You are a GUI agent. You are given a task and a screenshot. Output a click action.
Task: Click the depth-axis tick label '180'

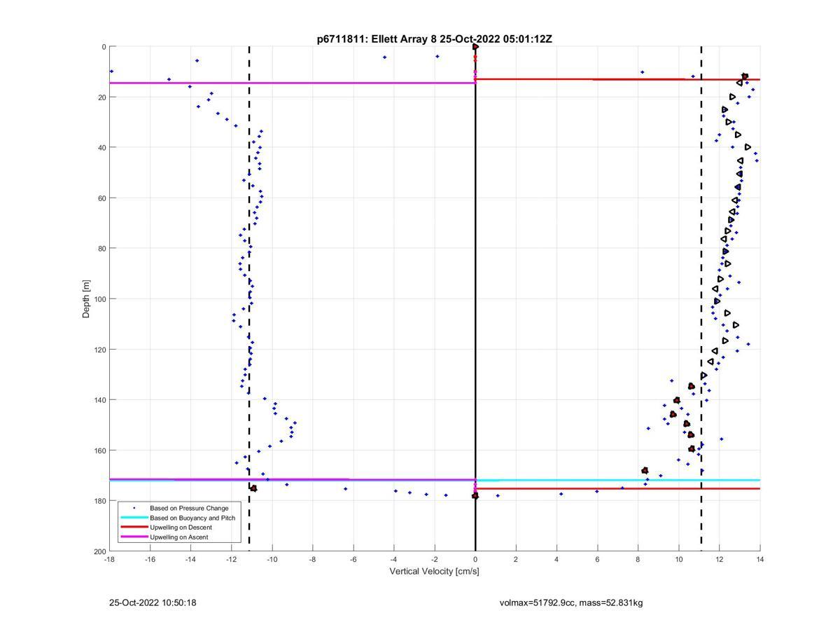point(99,501)
